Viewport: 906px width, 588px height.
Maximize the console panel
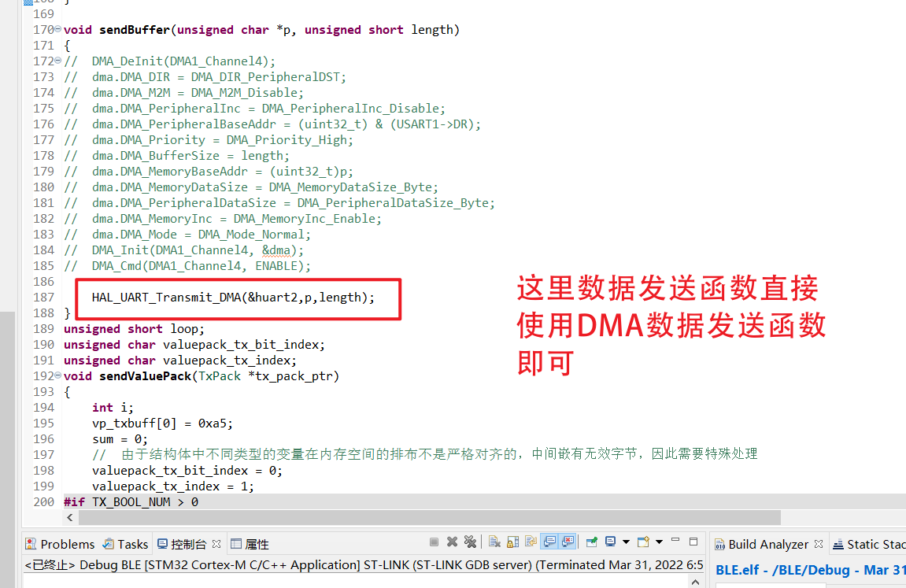(693, 542)
